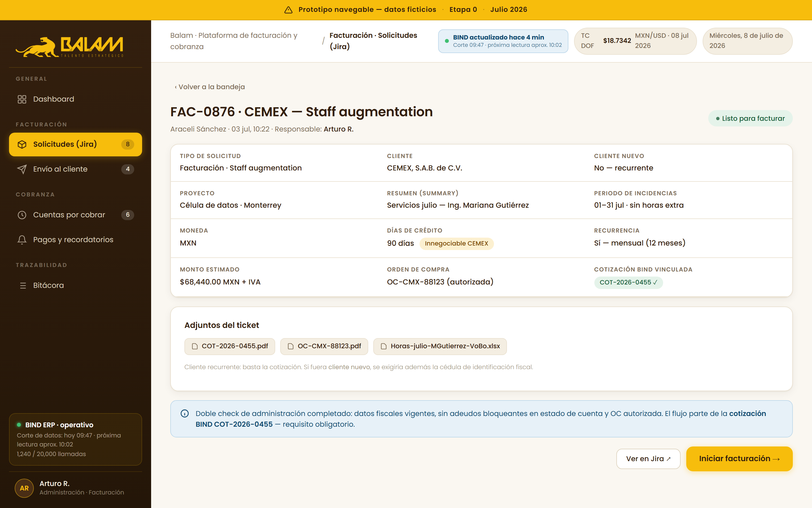Click the BIND ERP operativo status card

76,439
